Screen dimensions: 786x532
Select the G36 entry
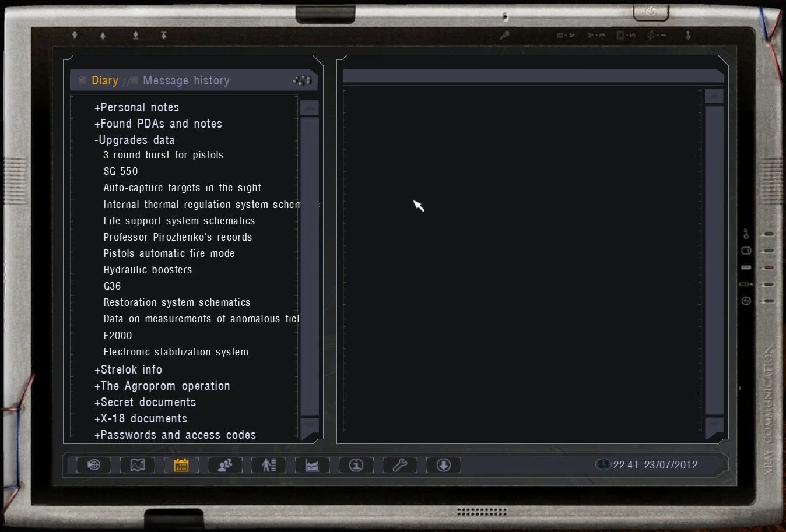pos(112,286)
